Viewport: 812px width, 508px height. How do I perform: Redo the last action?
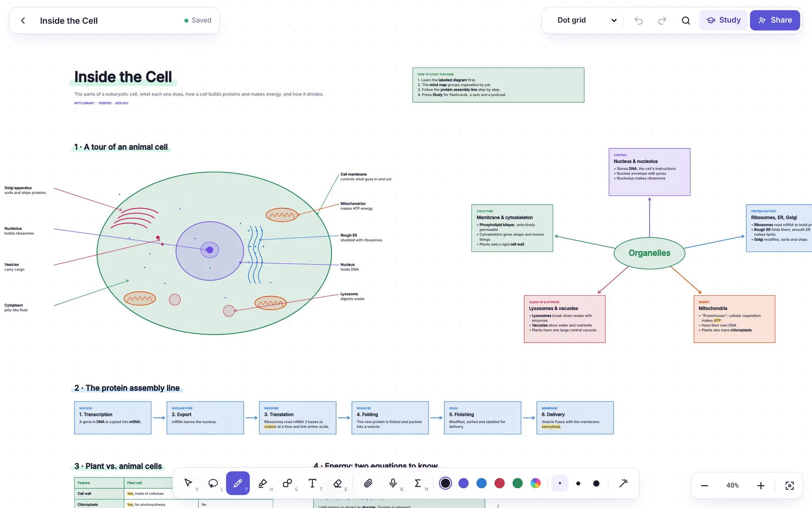(x=662, y=20)
